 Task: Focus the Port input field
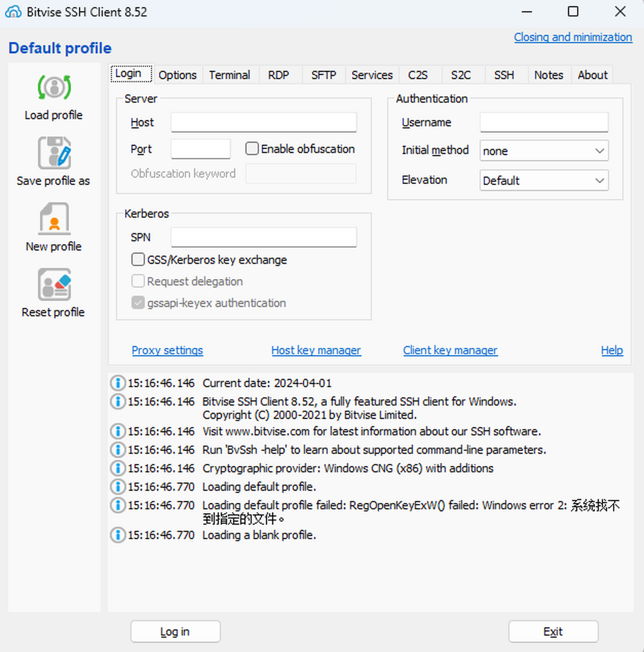pos(201,149)
